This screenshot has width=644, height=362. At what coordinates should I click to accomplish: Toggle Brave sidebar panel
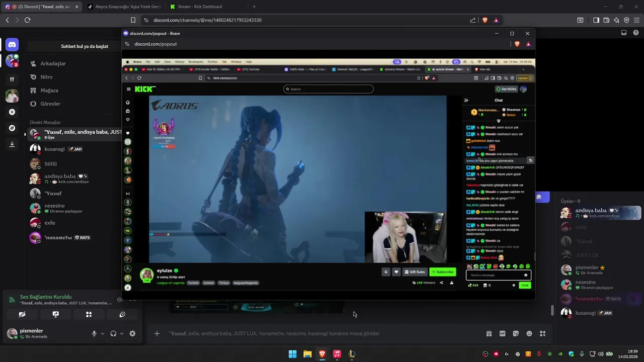tap(596, 20)
